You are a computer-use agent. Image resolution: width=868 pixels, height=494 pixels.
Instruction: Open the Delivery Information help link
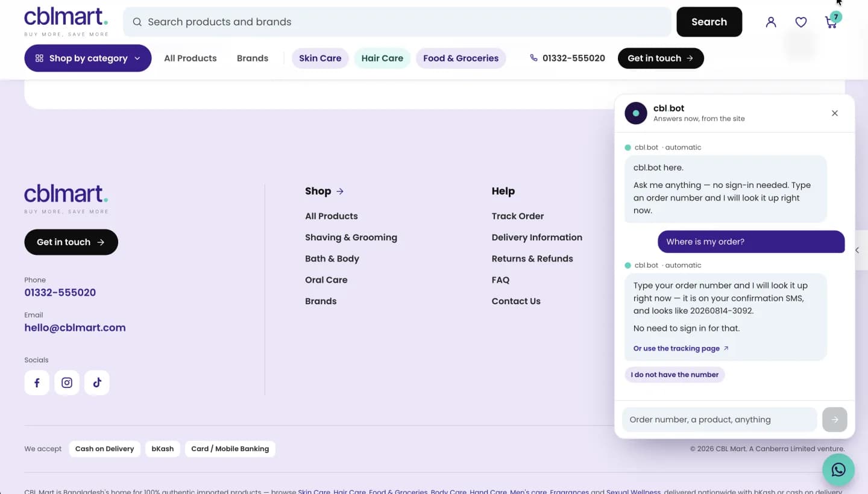(x=537, y=237)
